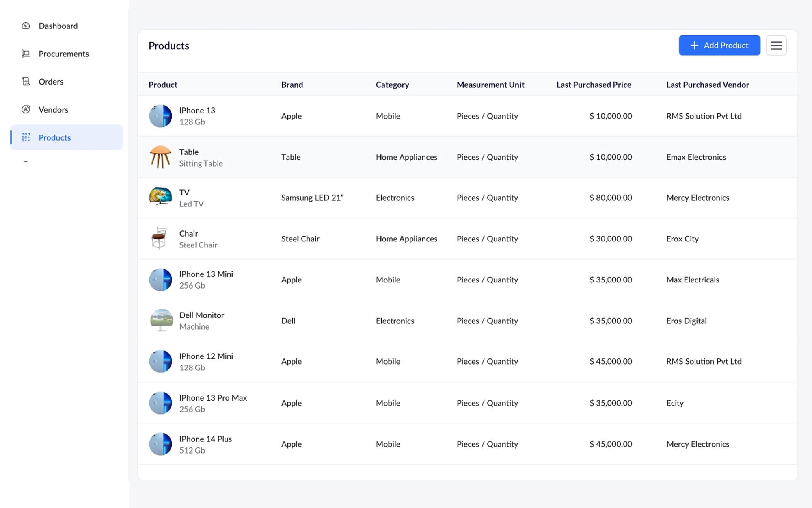Click the Vendors icon in sidebar
Screen dimensions: 812x508
tap(26, 109)
